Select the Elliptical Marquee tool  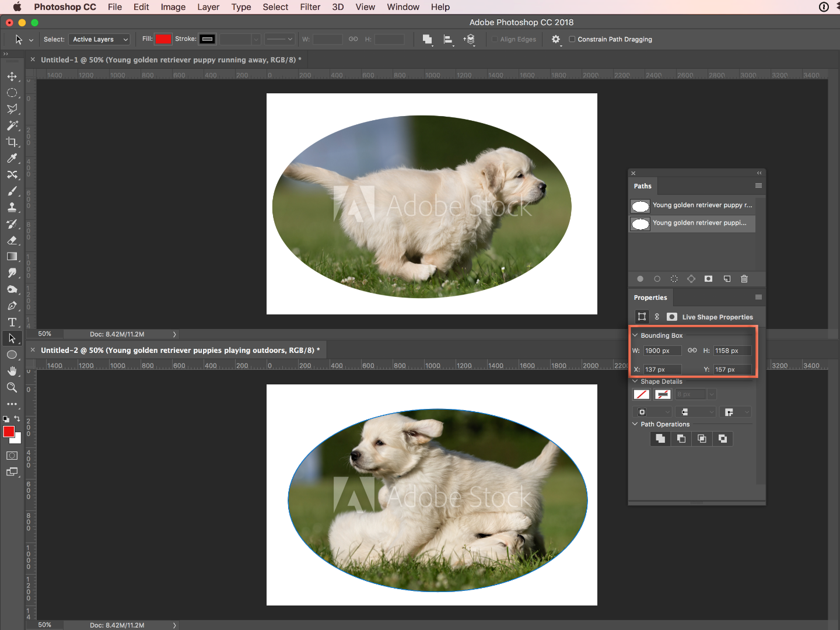tap(12, 93)
